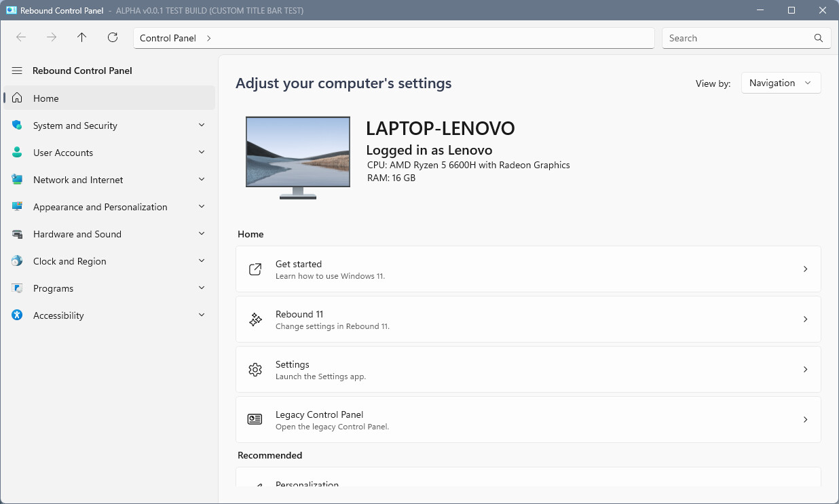Click the CPU AMD Ryzen 5 6600H text
The height and width of the screenshot is (504, 839).
coord(468,165)
